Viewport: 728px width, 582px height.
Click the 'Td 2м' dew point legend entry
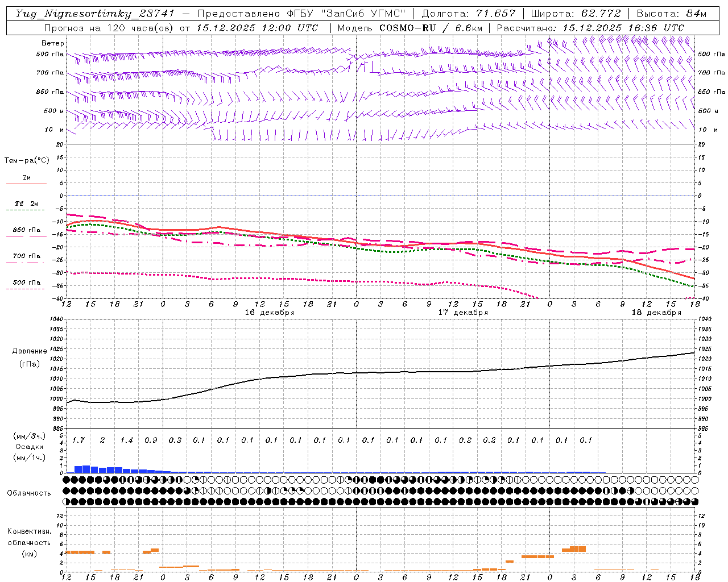coord(27,203)
